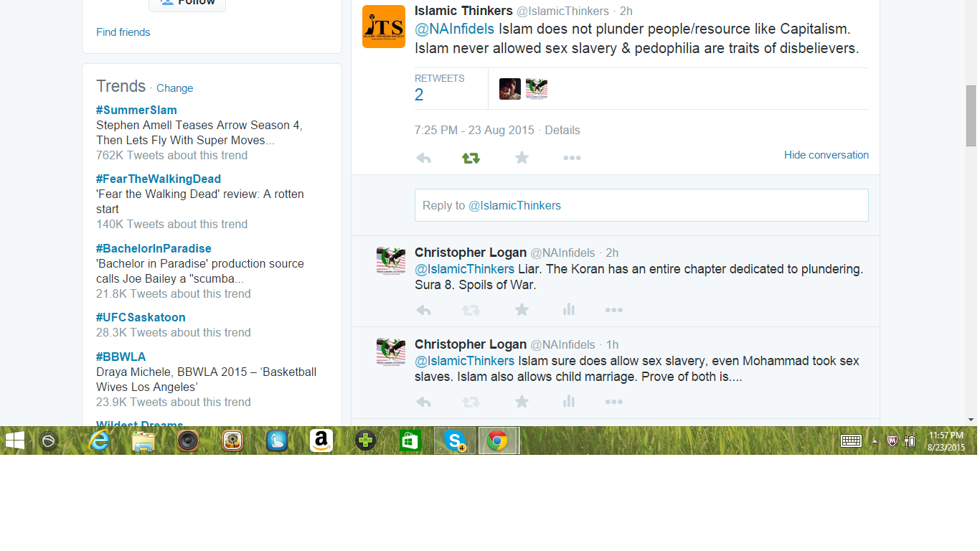Click the Find friends link
Image resolution: width=980 pixels, height=551 pixels.
pyautogui.click(x=123, y=32)
